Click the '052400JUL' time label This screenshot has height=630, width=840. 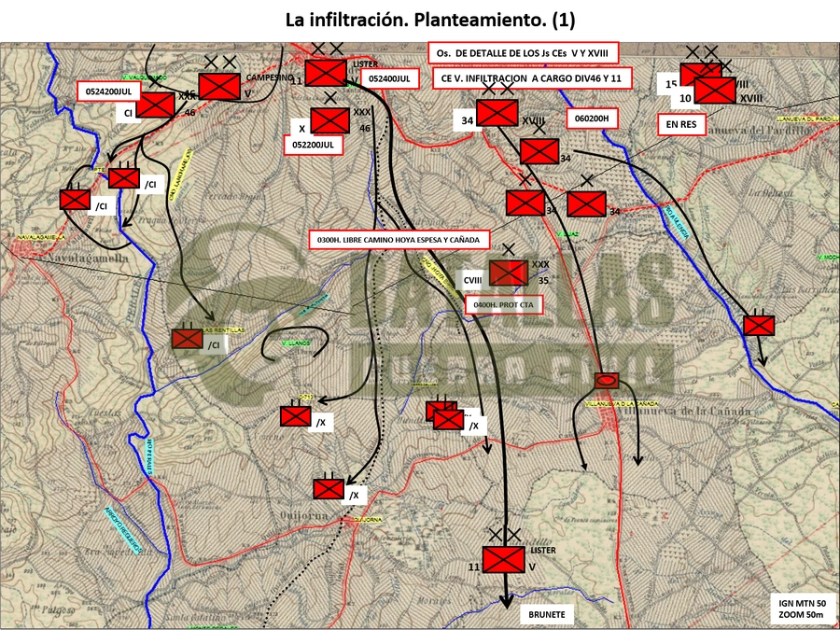tap(390, 78)
